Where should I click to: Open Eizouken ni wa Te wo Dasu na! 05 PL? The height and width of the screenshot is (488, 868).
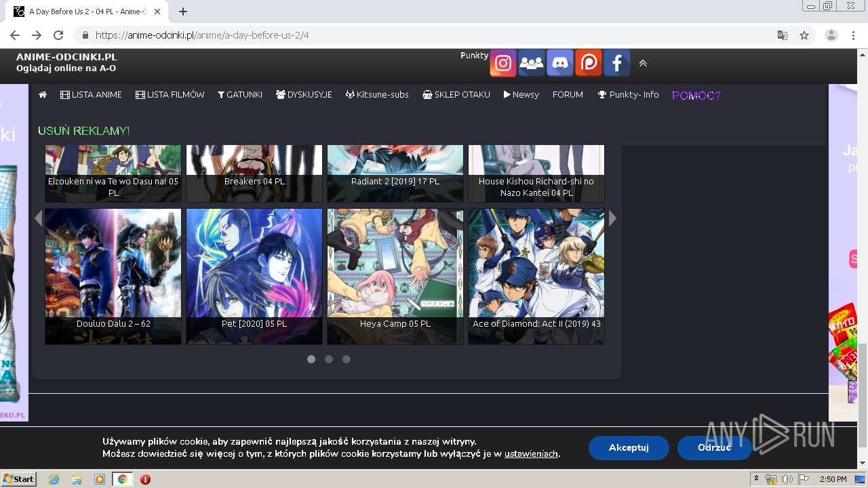click(113, 174)
